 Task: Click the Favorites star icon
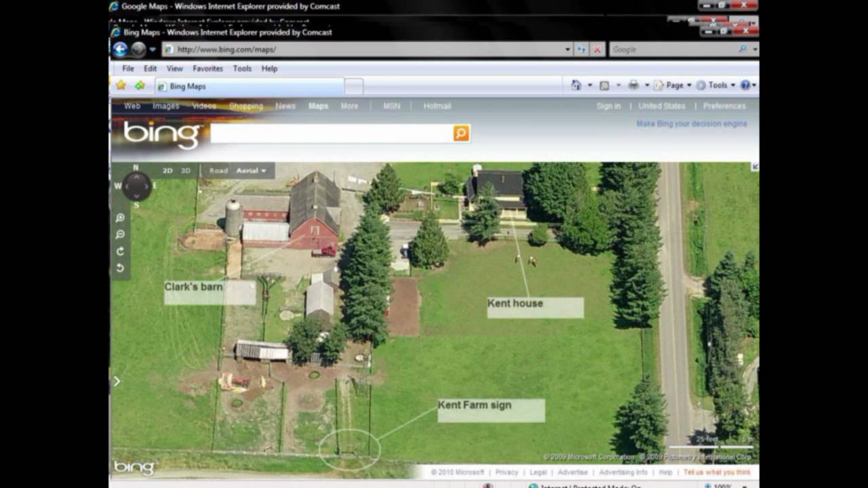[121, 85]
